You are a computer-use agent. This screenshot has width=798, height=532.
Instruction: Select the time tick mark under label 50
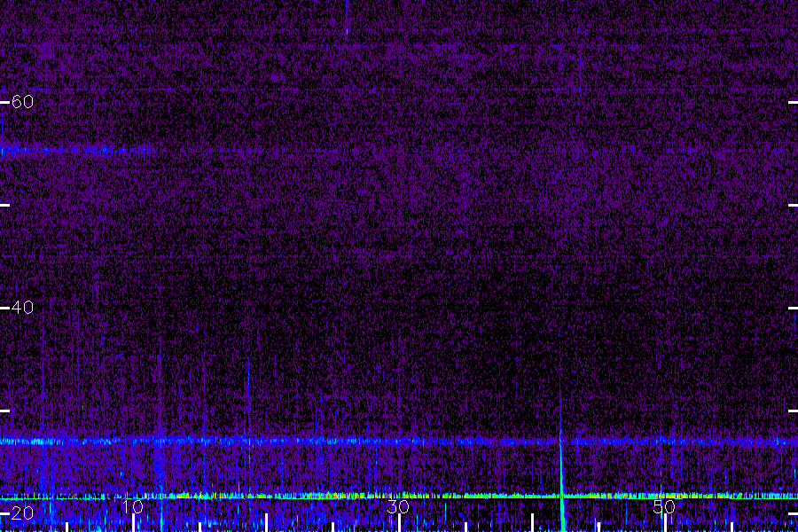(665, 523)
